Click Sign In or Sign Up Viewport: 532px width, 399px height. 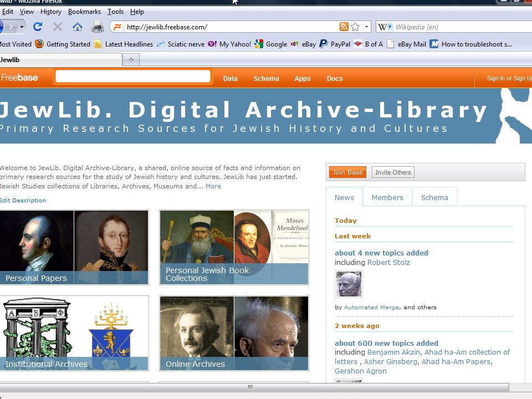tap(509, 78)
